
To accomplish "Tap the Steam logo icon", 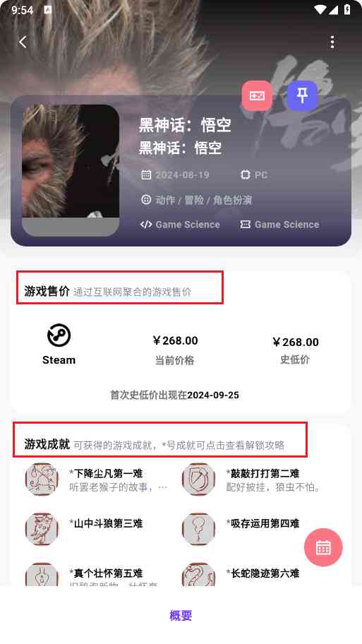I will coord(59,335).
